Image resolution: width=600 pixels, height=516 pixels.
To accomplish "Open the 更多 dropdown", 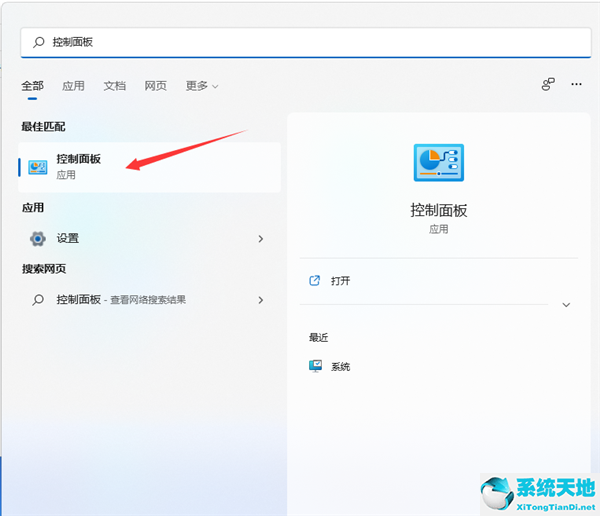I will [x=202, y=86].
